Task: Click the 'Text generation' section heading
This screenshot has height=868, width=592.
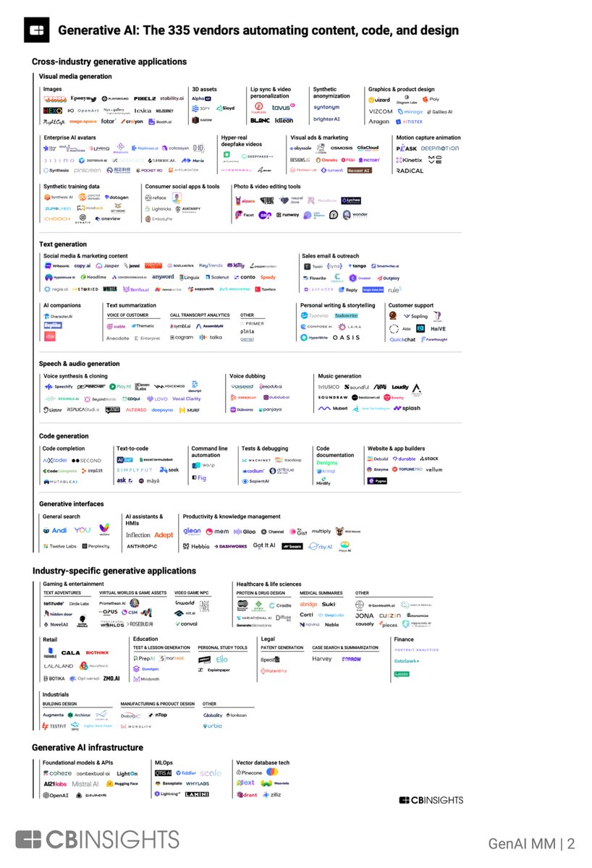Action: coord(63,244)
